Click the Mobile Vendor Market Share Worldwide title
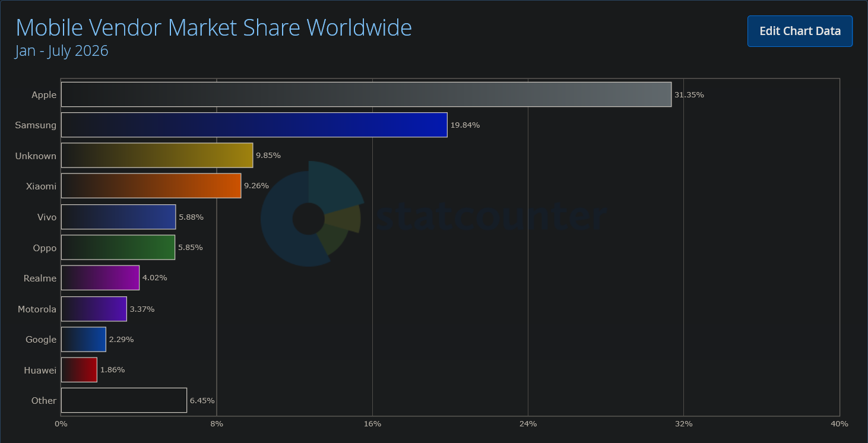Image resolution: width=868 pixels, height=443 pixels. pos(214,27)
